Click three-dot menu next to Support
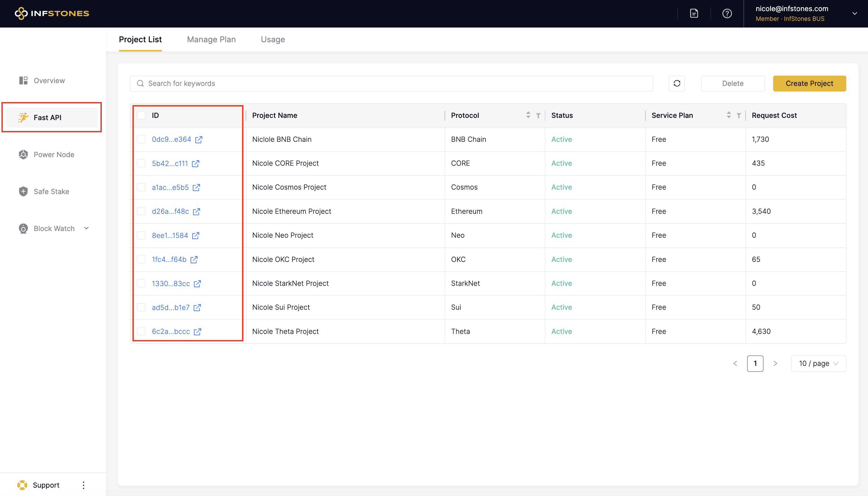The image size is (868, 496). pyautogui.click(x=83, y=485)
